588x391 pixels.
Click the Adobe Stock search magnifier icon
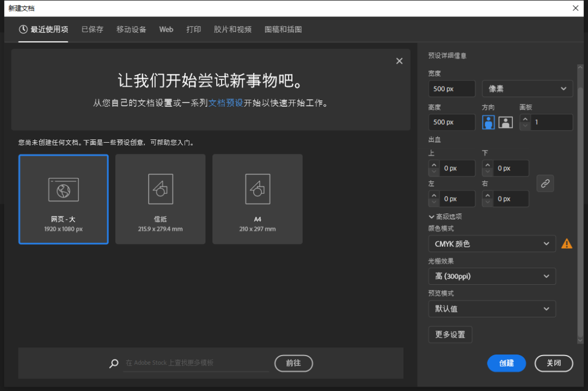(x=114, y=364)
